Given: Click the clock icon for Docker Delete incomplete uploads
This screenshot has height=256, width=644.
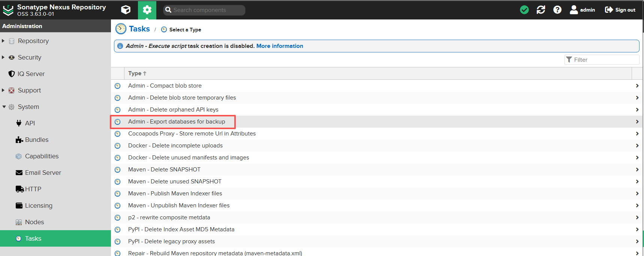Looking at the screenshot, I should coord(118,146).
